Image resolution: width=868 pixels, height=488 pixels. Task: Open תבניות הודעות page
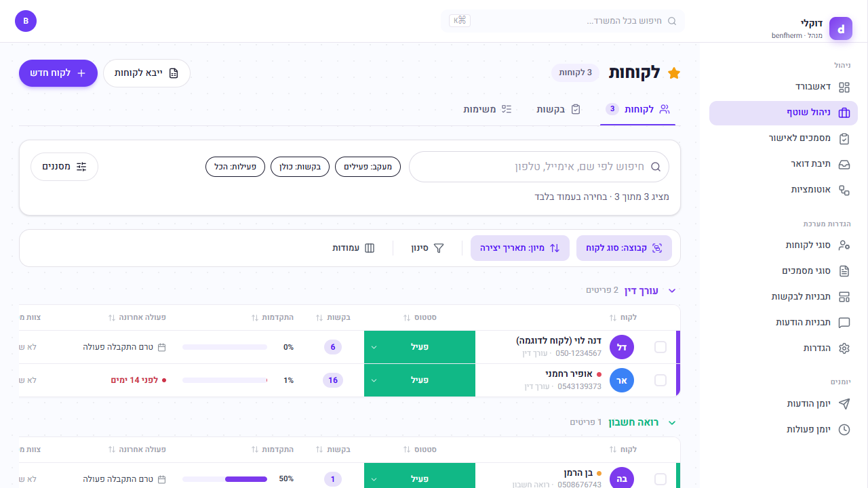pyautogui.click(x=783, y=322)
